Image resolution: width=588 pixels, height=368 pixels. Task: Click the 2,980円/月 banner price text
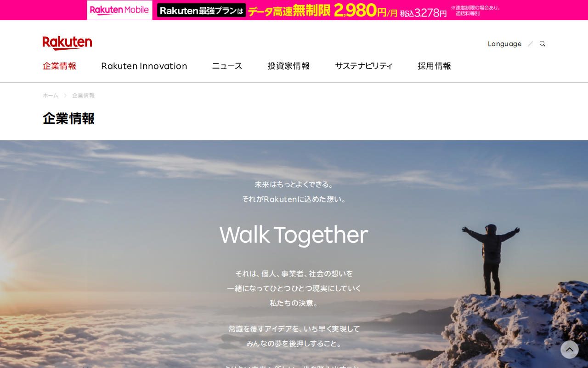pyautogui.click(x=365, y=10)
